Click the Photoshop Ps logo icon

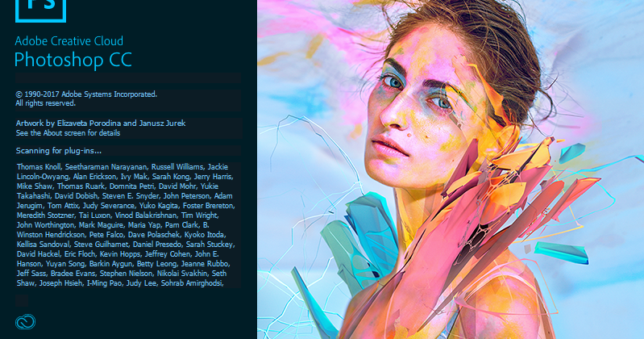[40, 11]
